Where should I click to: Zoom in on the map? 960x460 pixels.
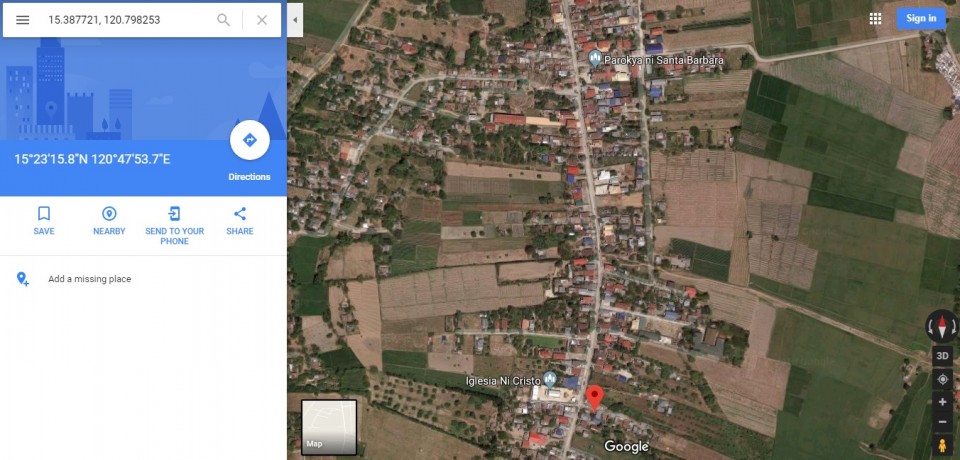pyautogui.click(x=942, y=402)
